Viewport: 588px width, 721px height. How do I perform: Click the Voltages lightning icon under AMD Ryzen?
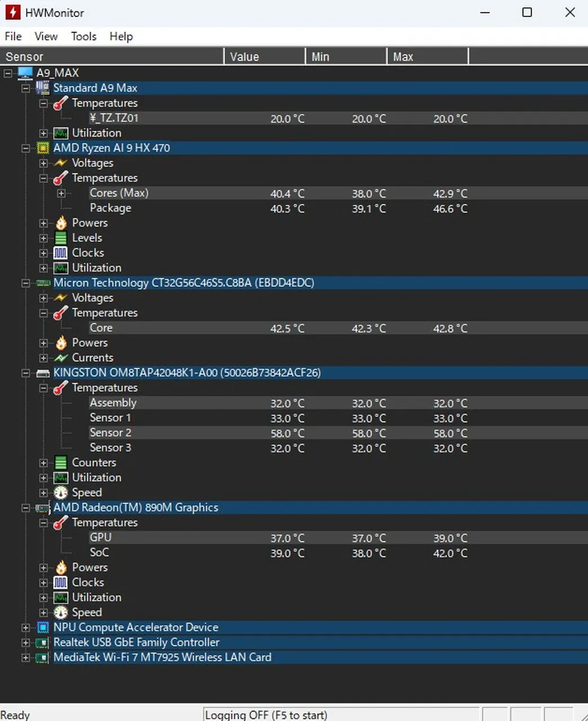point(60,163)
